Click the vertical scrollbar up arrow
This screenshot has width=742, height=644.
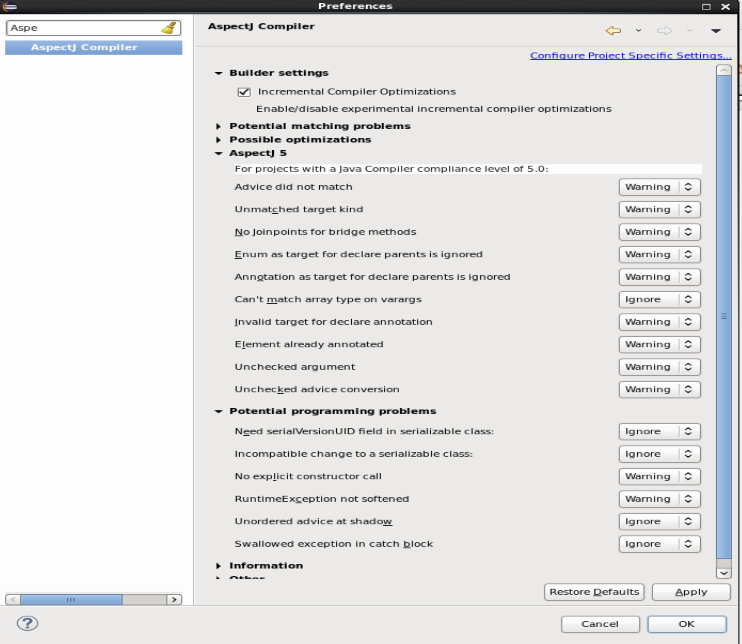click(x=724, y=71)
